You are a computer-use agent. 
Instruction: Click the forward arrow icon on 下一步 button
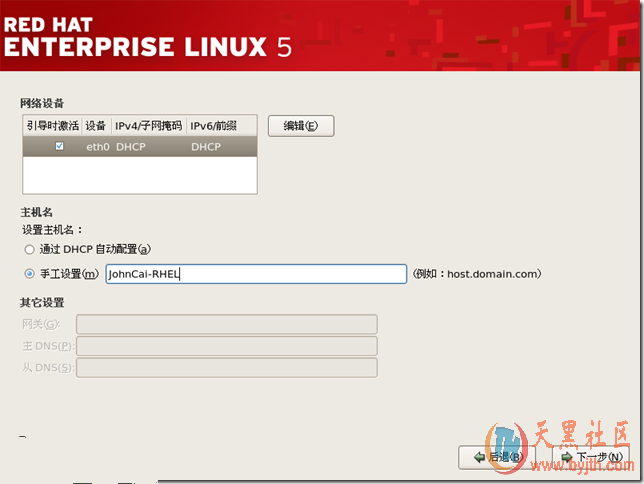click(567, 457)
